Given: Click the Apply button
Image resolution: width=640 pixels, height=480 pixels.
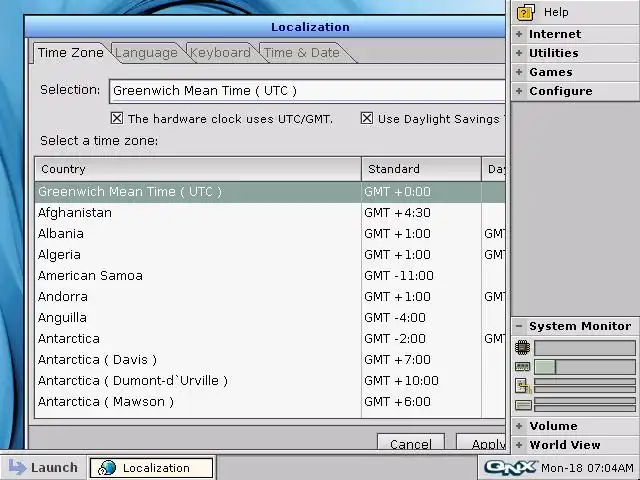Looking at the screenshot, I should tap(482, 443).
